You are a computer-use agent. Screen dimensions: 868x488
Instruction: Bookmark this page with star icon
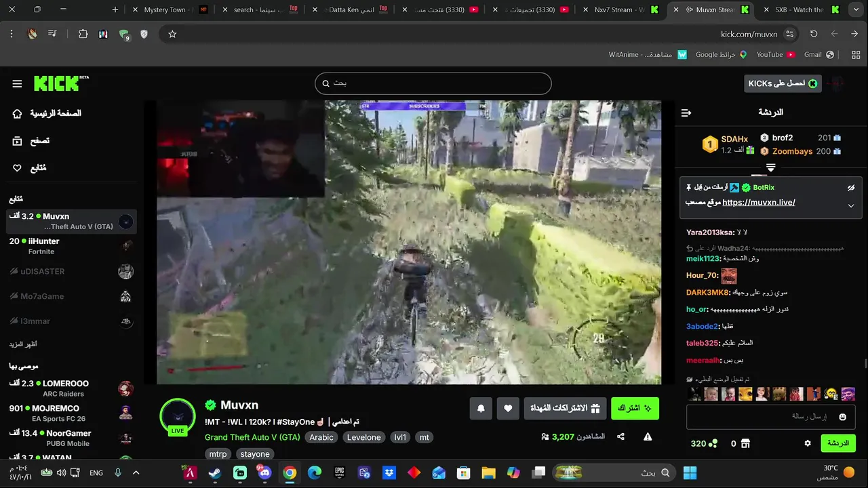172,34
